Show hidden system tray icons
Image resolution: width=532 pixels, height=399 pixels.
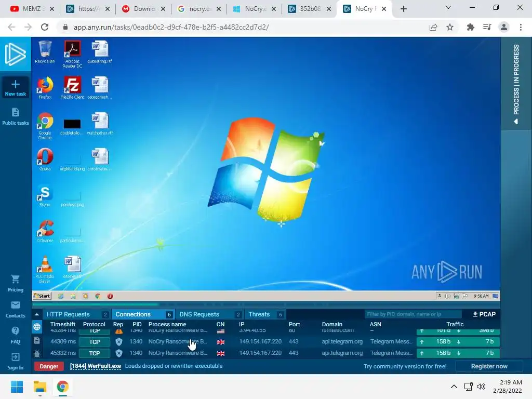click(454, 387)
